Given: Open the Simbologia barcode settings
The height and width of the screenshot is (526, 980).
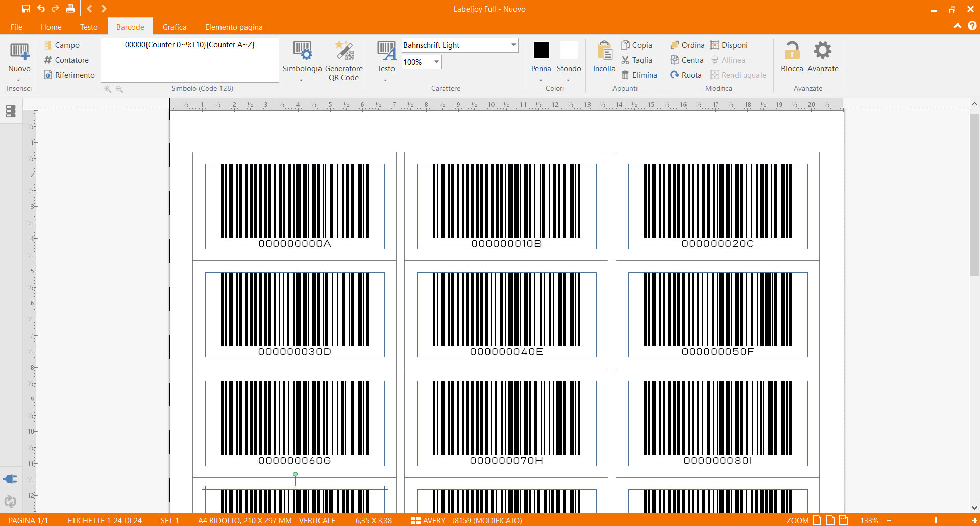Looking at the screenshot, I should (x=302, y=57).
